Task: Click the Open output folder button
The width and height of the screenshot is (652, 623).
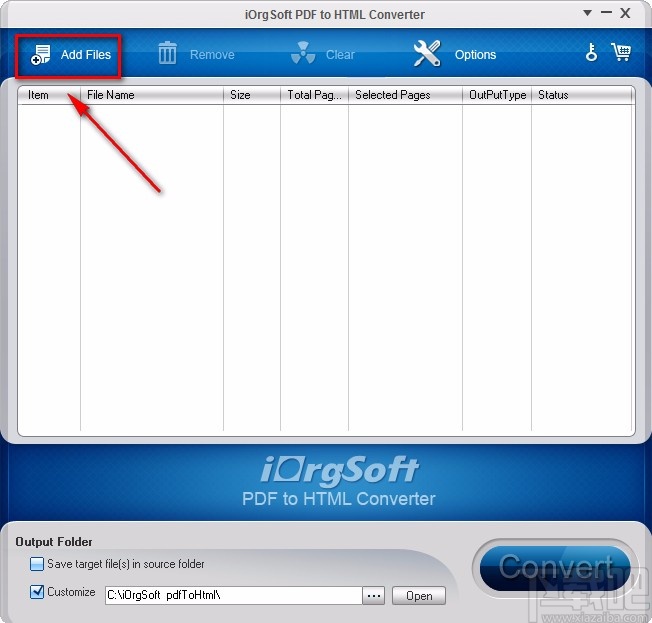Action: pyautogui.click(x=419, y=596)
